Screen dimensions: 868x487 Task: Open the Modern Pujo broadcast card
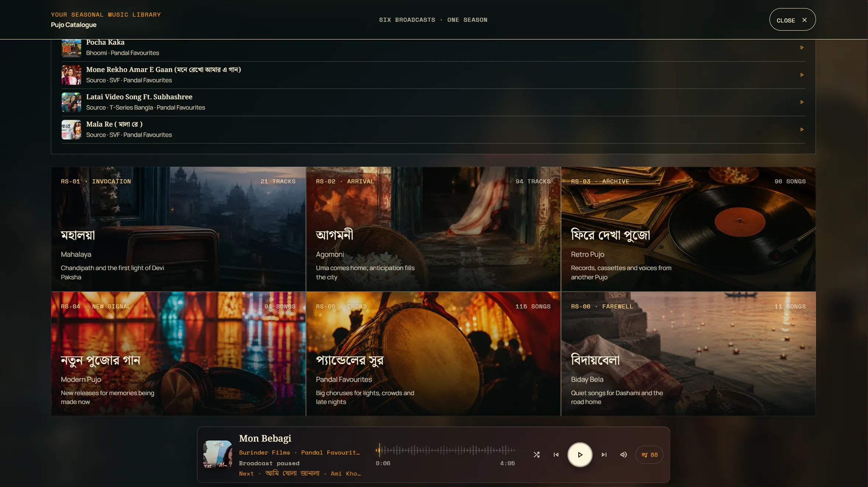(178, 354)
